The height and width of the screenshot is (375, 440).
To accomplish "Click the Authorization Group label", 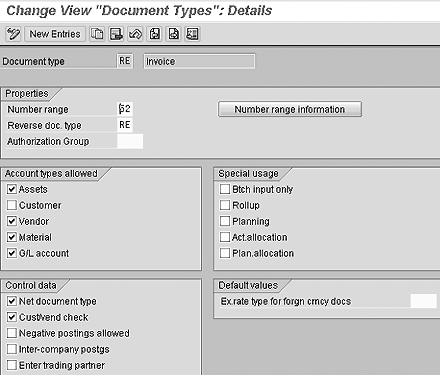I will click(48, 142).
